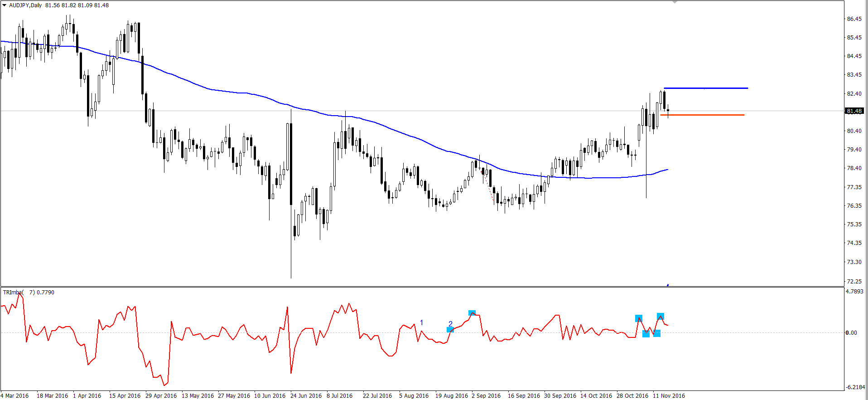The height and width of the screenshot is (400, 868).
Task: Select the price scale value 72.25
Action: point(854,282)
